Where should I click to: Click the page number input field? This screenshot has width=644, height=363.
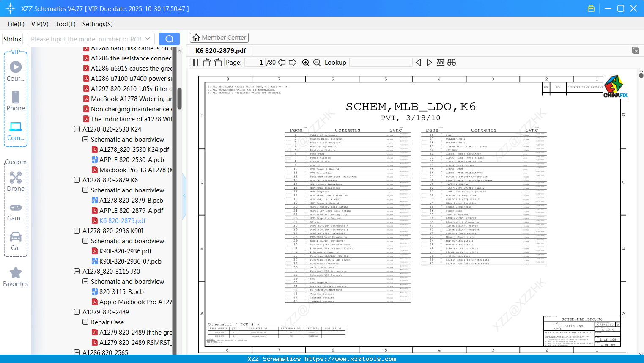point(255,63)
